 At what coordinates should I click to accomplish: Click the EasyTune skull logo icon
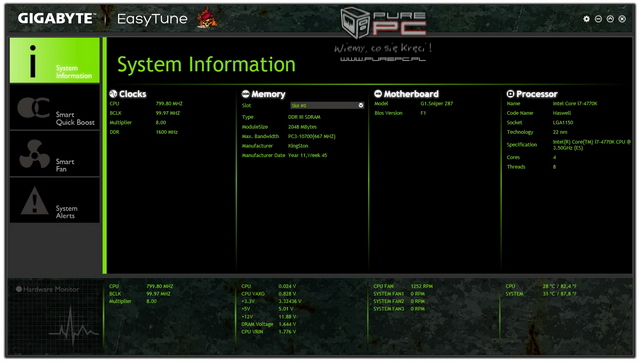point(207,18)
